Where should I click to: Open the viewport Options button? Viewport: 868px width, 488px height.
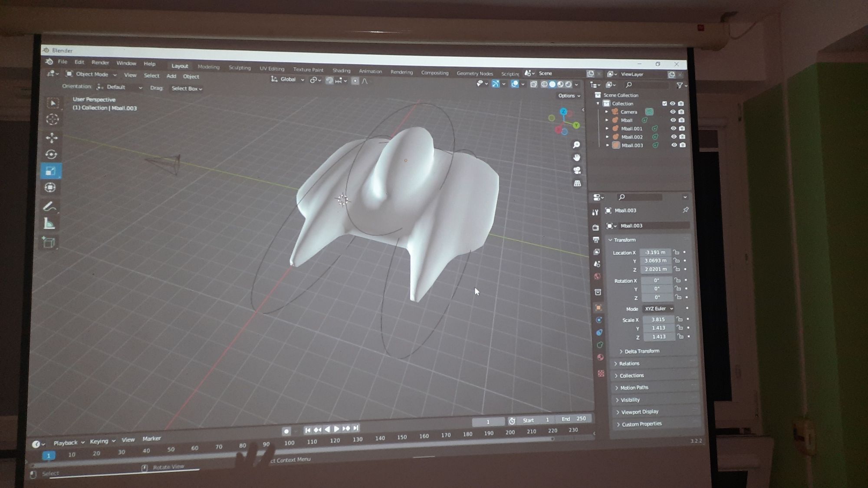tap(569, 95)
